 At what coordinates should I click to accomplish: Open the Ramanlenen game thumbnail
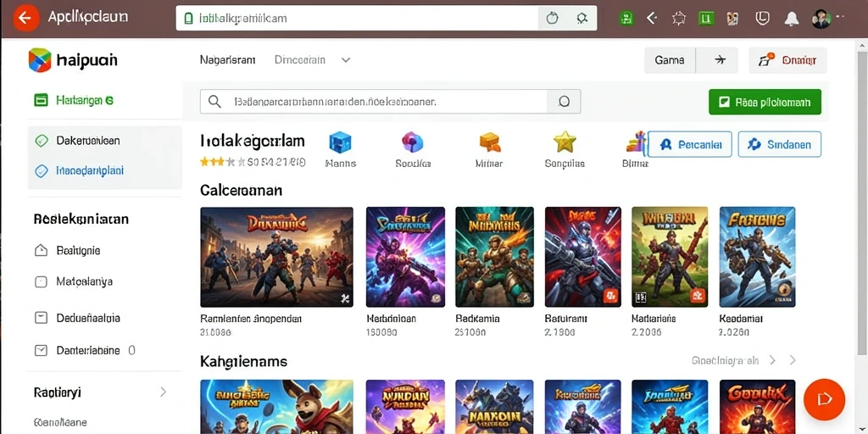tap(276, 257)
